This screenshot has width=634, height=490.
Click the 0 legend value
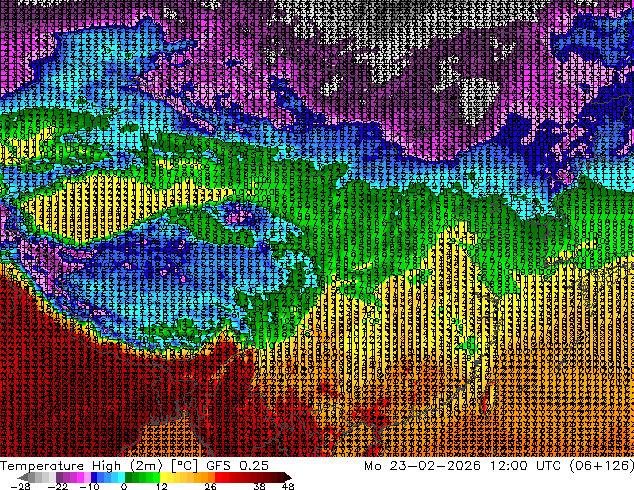tap(124, 486)
